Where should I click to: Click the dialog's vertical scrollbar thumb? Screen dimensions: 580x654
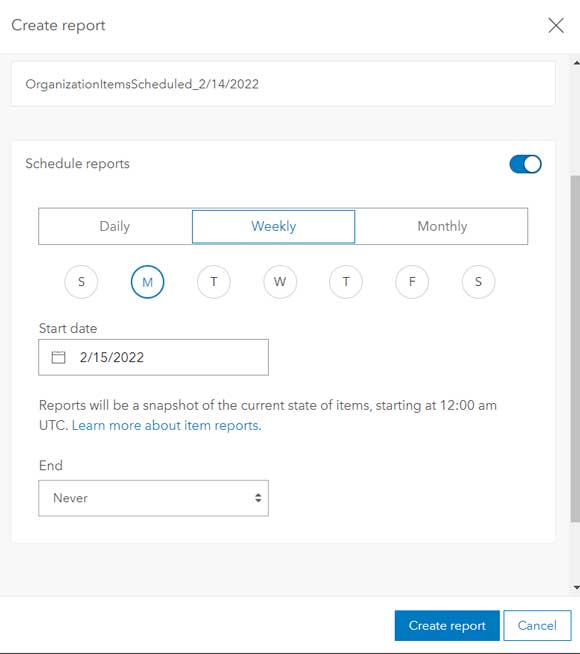point(575,349)
